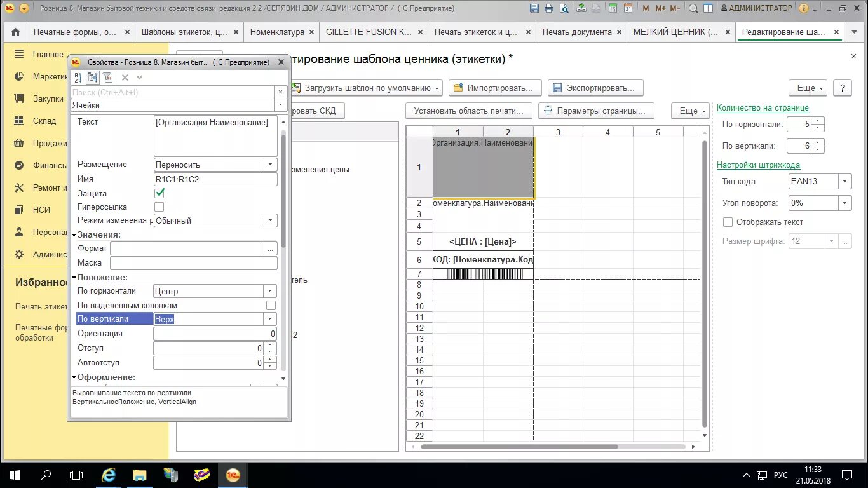Click the M+ memory add button
The image size is (868, 488).
click(660, 9)
